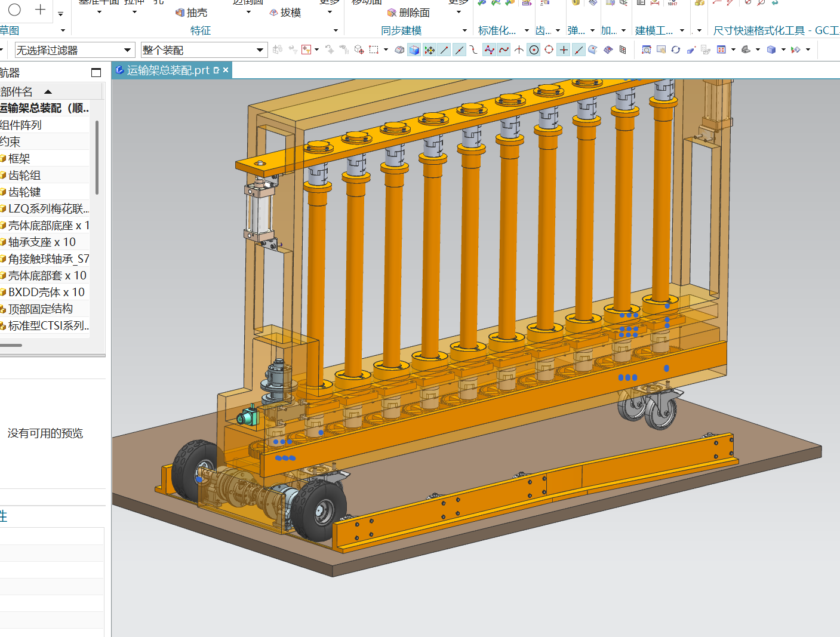Viewport: 840px width, 637px height.
Task: Toggle the snap to point on curve
Action: click(579, 50)
